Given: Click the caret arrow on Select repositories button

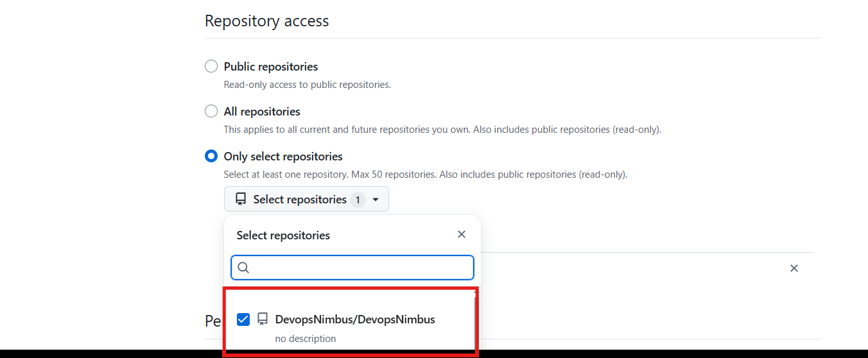Looking at the screenshot, I should coord(376,200).
